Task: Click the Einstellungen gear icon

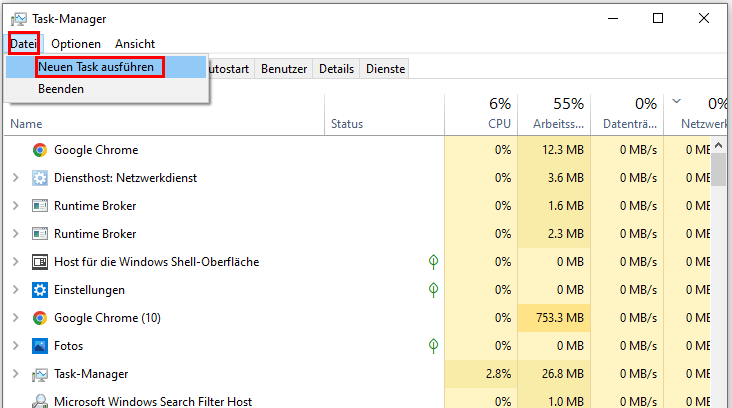Action: coord(40,290)
